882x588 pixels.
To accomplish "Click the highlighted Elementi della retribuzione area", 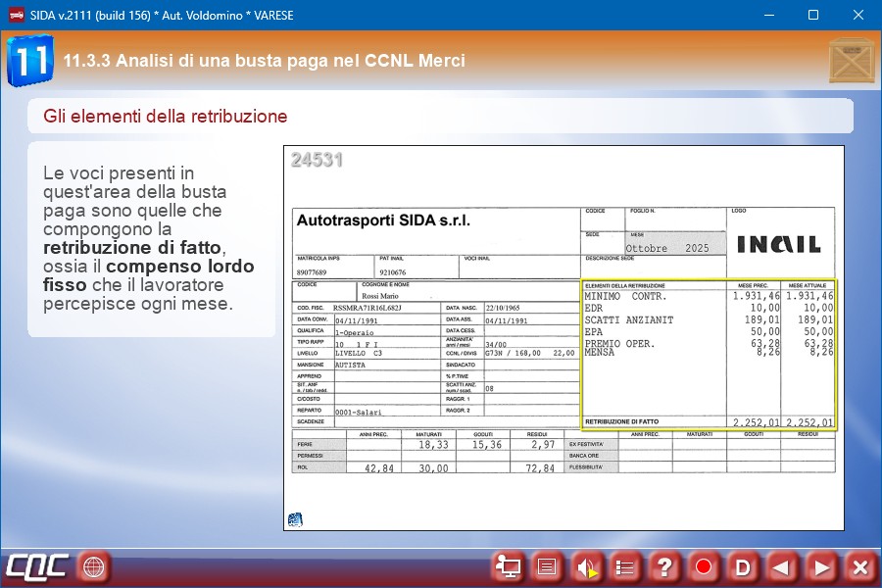I will tap(709, 353).
